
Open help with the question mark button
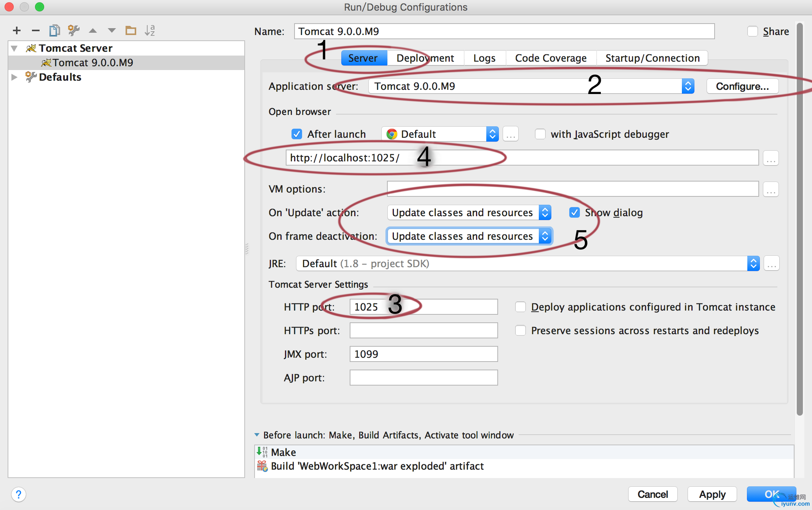tap(19, 494)
